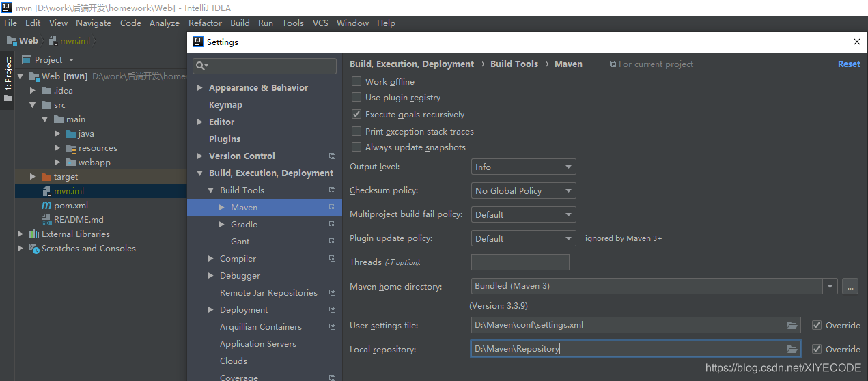
Task: Expand the Debugger settings node
Action: (211, 276)
